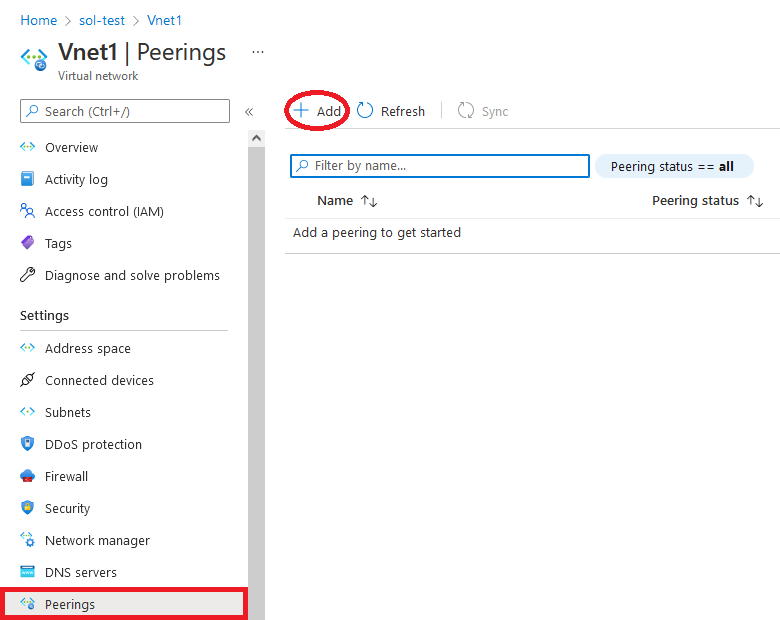Click the Activity log book icon

pyautogui.click(x=27, y=179)
